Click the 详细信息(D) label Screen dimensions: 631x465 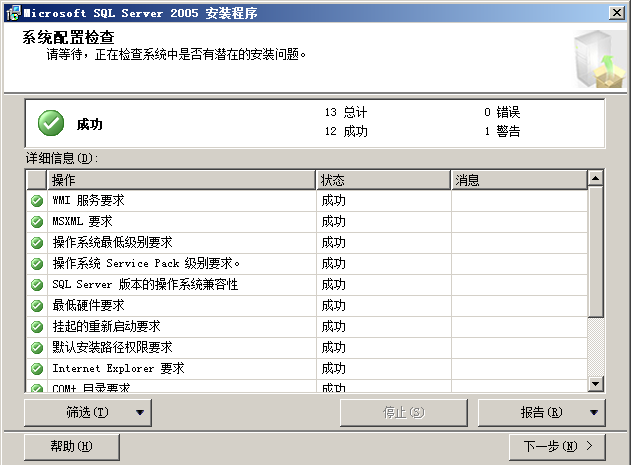(62, 158)
